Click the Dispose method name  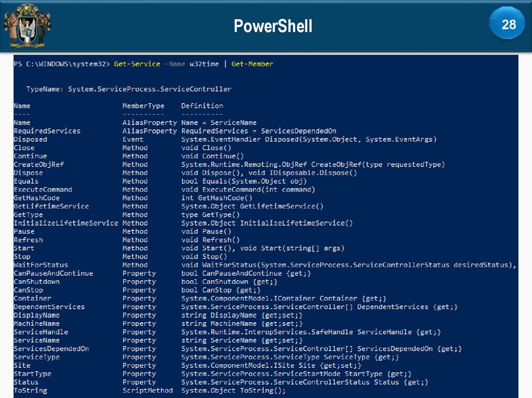click(28, 173)
